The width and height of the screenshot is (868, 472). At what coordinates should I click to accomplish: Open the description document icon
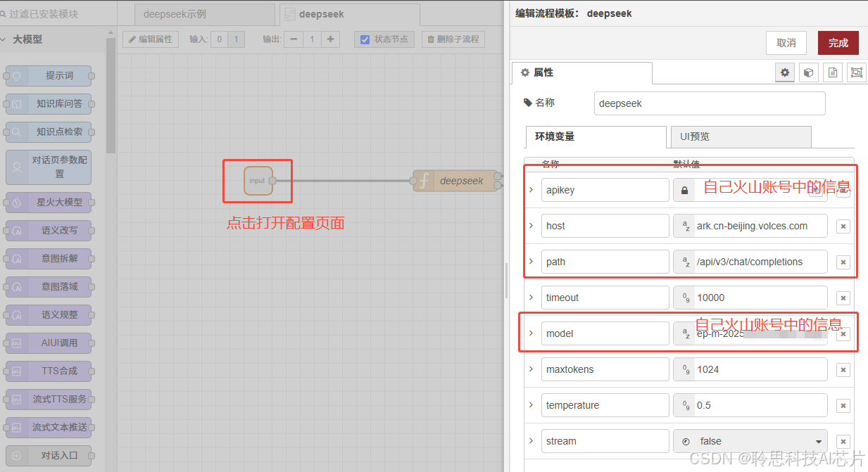click(833, 72)
